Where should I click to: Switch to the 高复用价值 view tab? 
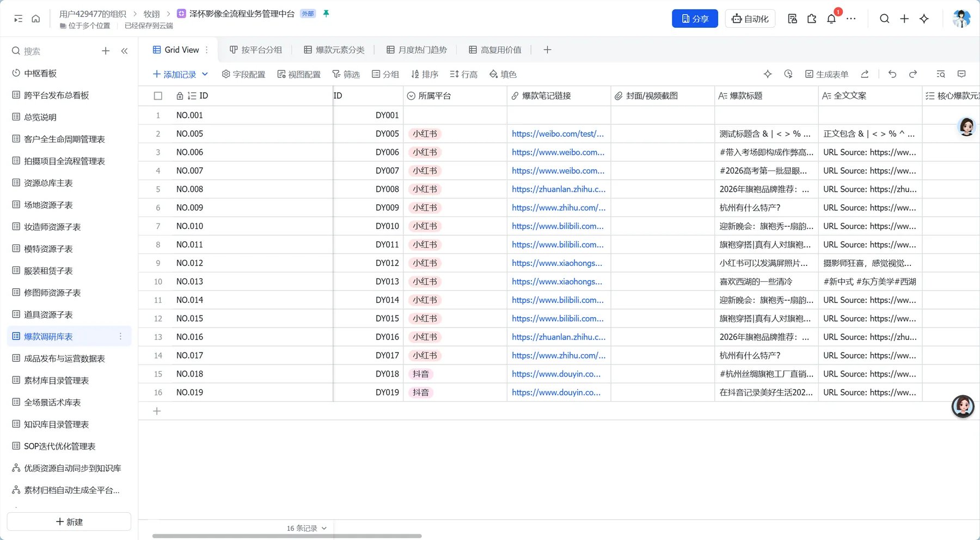point(495,50)
